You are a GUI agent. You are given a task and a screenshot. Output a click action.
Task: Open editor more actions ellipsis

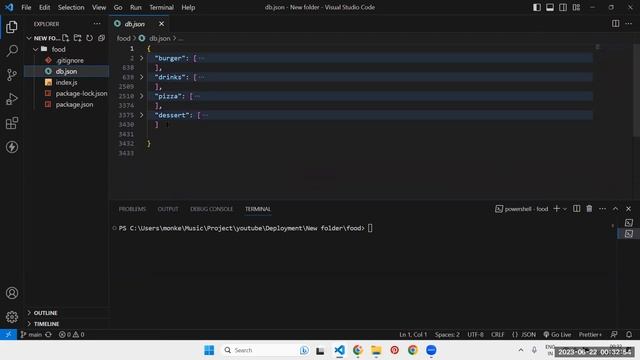[629, 24]
